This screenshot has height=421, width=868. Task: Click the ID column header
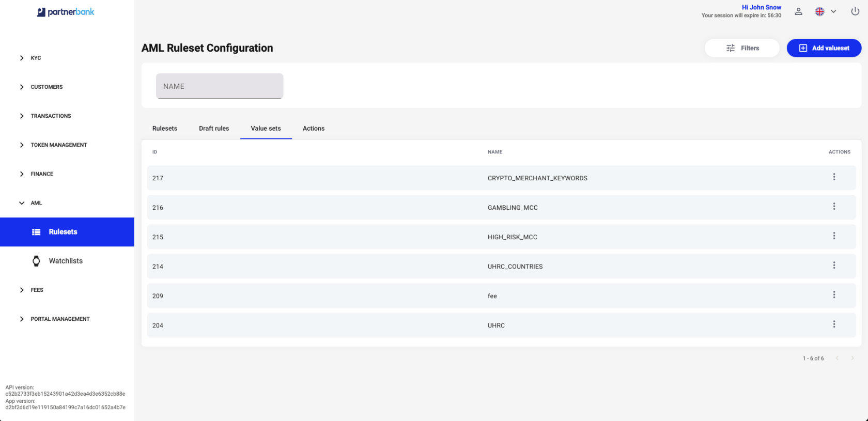[x=154, y=152]
